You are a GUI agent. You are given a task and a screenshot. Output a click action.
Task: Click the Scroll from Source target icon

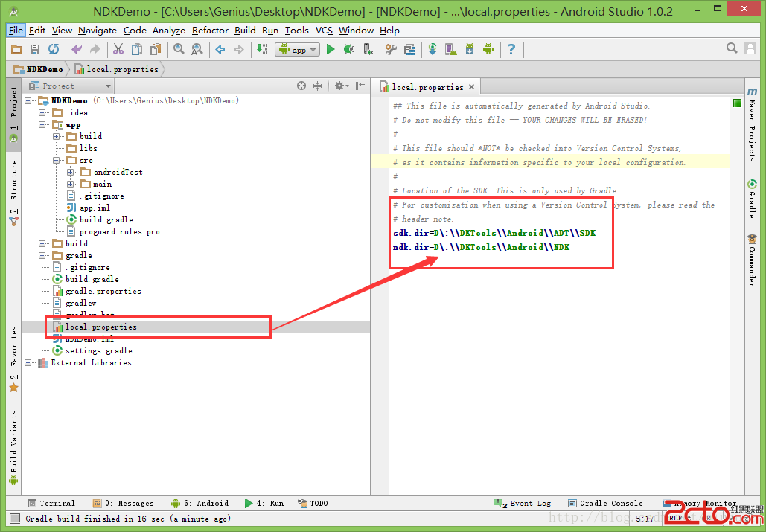pyautogui.click(x=301, y=86)
